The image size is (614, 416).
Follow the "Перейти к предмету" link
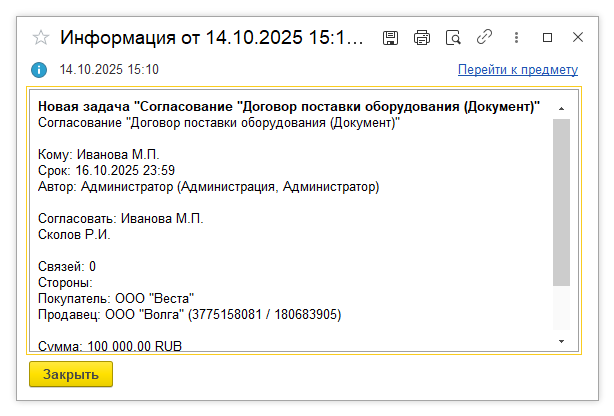coord(518,69)
